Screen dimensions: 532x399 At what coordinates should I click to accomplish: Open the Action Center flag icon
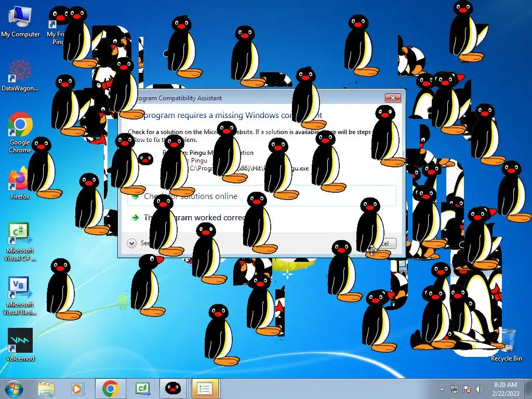[467, 389]
